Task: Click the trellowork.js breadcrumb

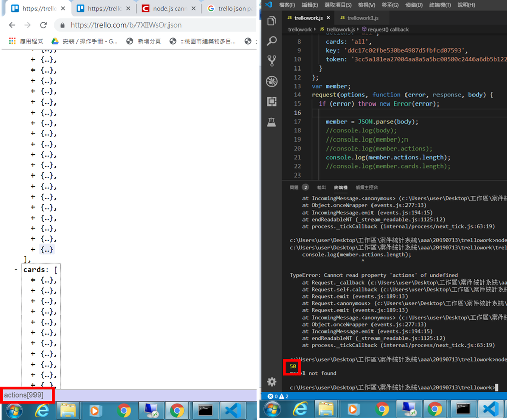Action: (x=337, y=29)
